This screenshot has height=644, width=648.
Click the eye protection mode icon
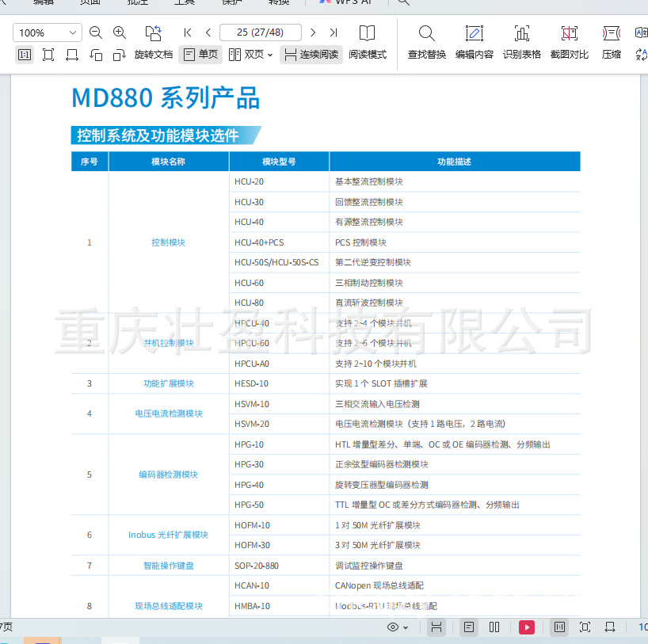pos(393,627)
